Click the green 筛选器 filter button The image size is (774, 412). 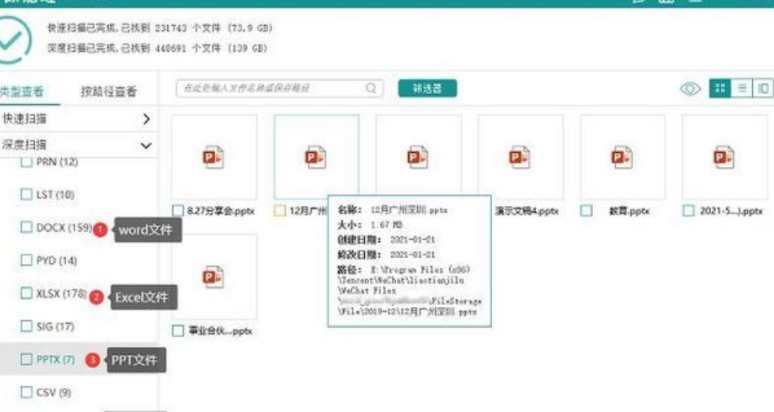click(427, 89)
